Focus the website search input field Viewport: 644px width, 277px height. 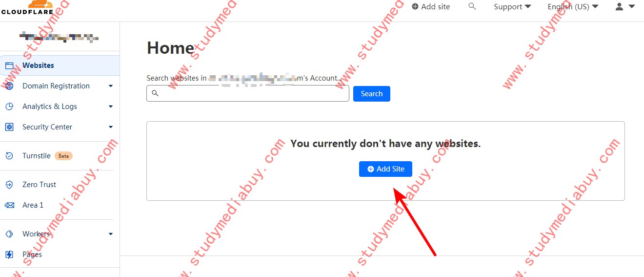tap(248, 93)
